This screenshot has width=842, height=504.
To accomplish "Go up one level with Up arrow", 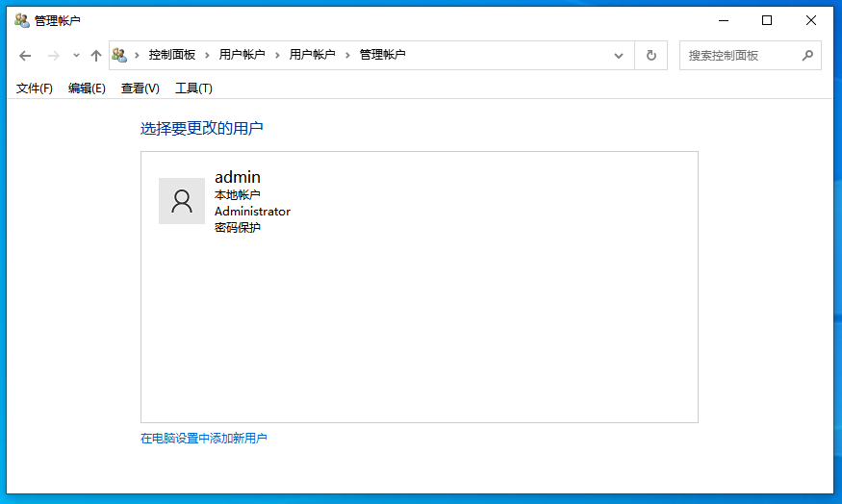I will pos(95,56).
